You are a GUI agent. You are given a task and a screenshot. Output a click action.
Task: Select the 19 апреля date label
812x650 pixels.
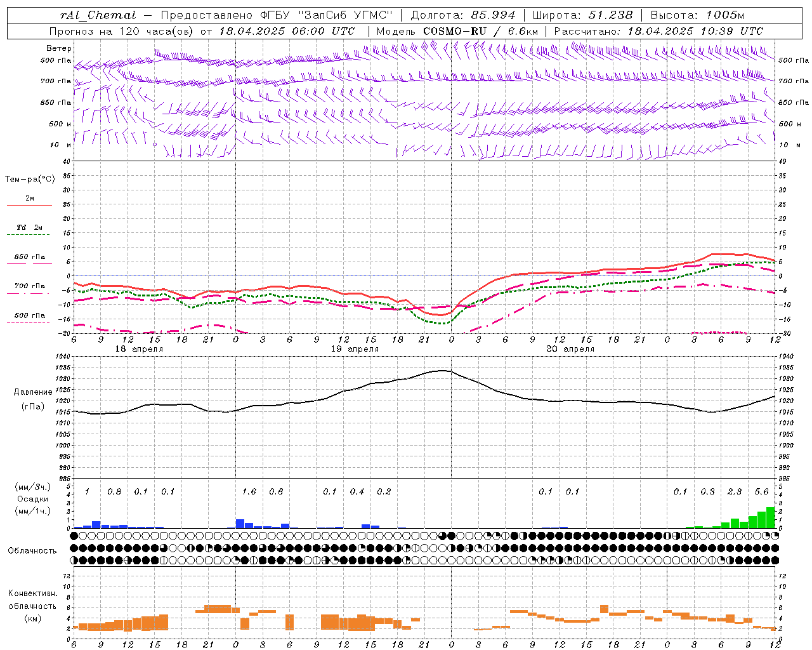[355, 349]
